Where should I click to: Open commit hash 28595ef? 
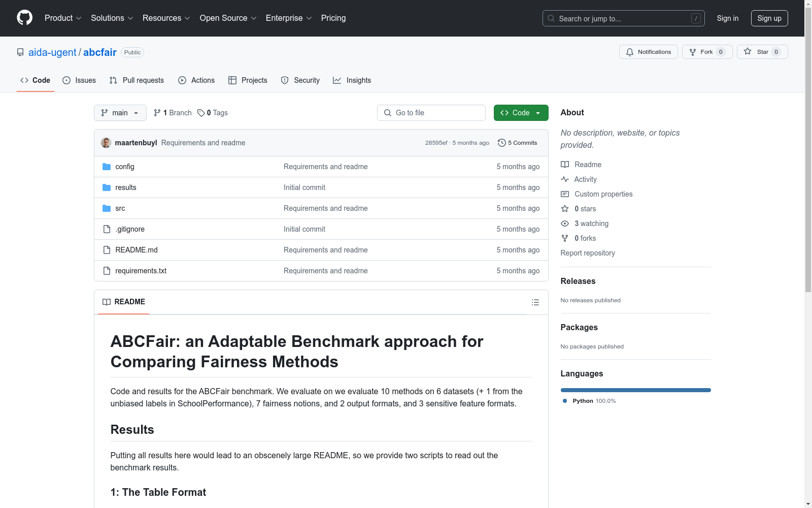[x=436, y=143]
